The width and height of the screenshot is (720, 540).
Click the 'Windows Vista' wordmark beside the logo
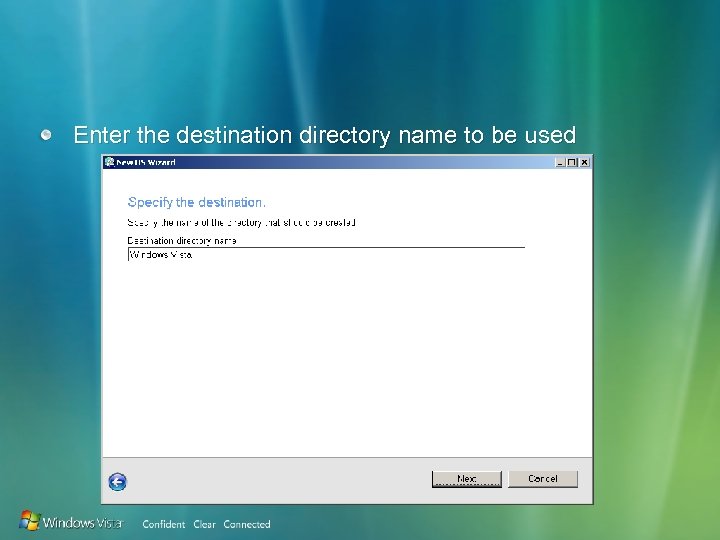83,523
